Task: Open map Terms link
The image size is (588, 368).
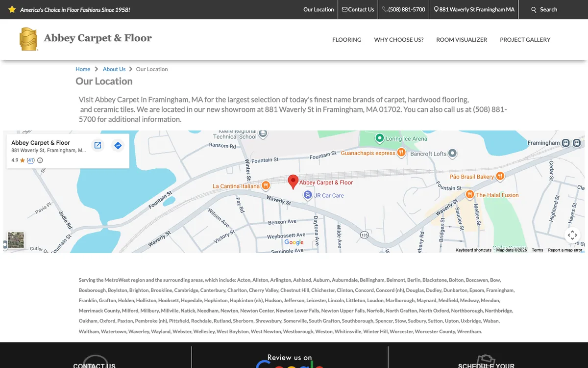Action: [538, 250]
